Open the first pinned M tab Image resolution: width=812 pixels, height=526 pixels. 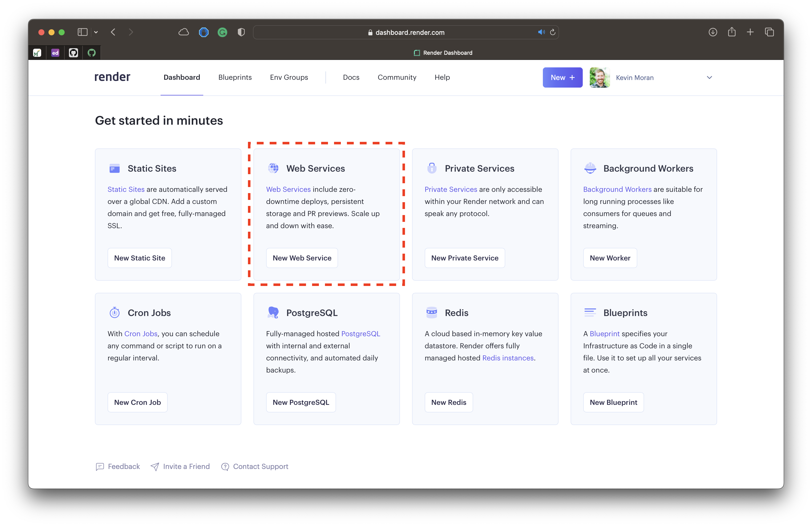tap(37, 53)
